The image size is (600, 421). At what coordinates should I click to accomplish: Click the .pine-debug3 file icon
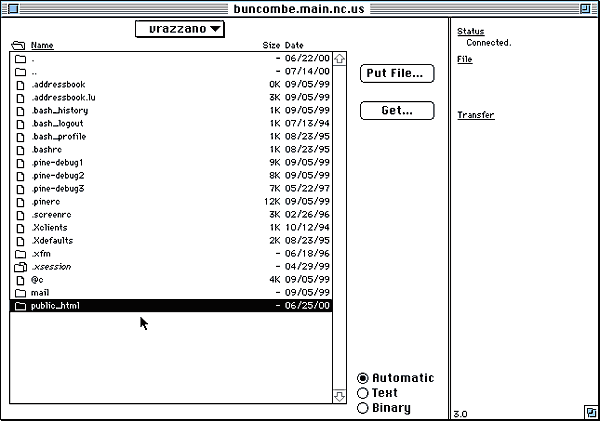pyautogui.click(x=20, y=189)
